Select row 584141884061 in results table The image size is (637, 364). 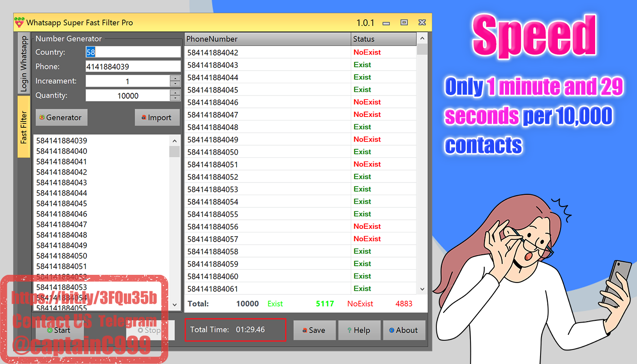click(x=300, y=288)
